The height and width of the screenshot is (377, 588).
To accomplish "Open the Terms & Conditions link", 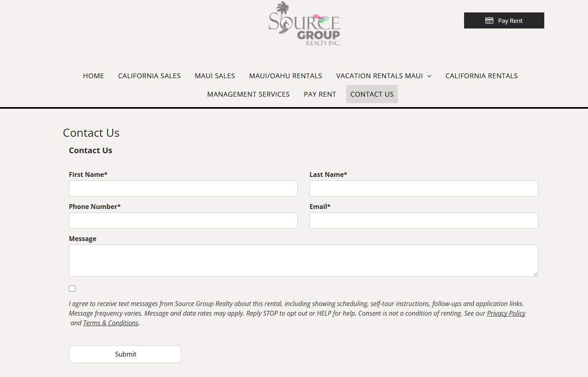I will [x=111, y=323].
